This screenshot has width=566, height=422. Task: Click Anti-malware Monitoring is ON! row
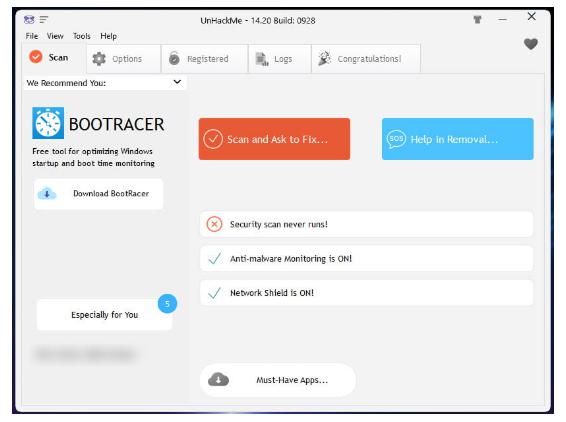[x=366, y=258]
